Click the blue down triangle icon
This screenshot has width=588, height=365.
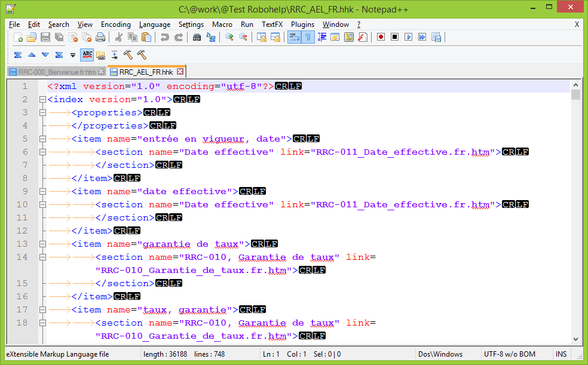tap(45, 55)
